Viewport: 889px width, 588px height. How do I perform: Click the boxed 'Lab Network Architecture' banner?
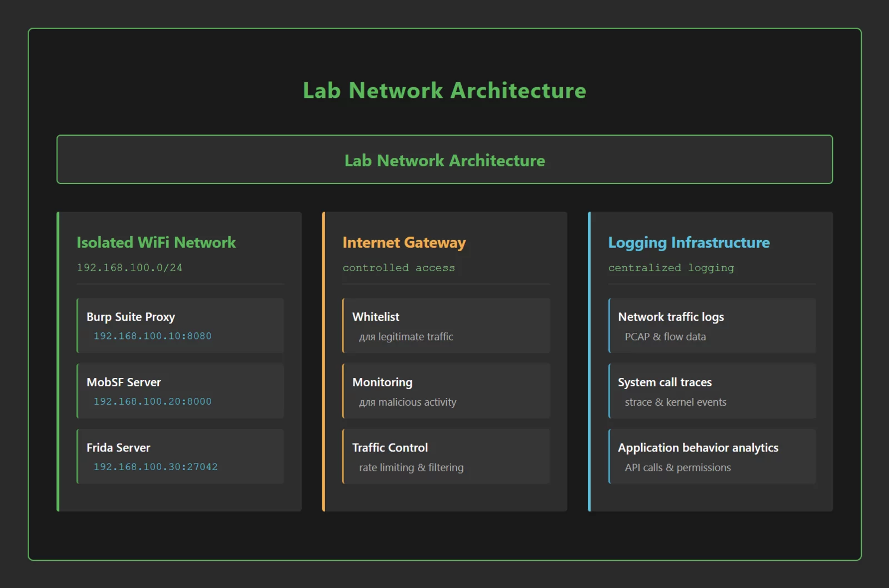point(444,160)
